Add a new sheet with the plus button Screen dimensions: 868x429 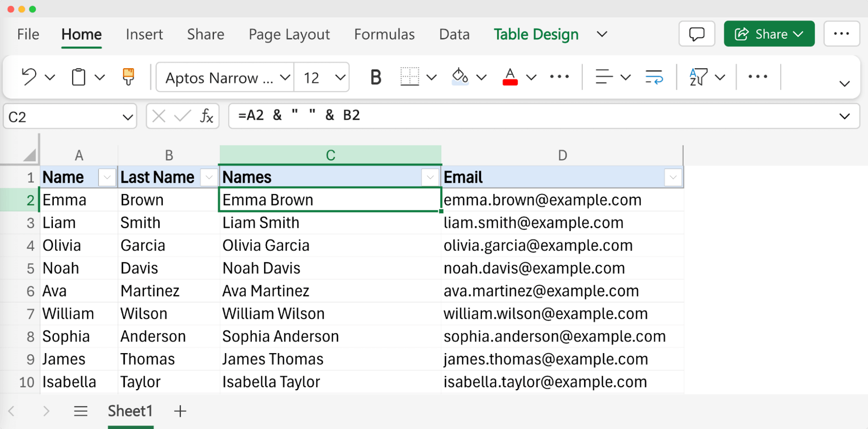(x=180, y=411)
